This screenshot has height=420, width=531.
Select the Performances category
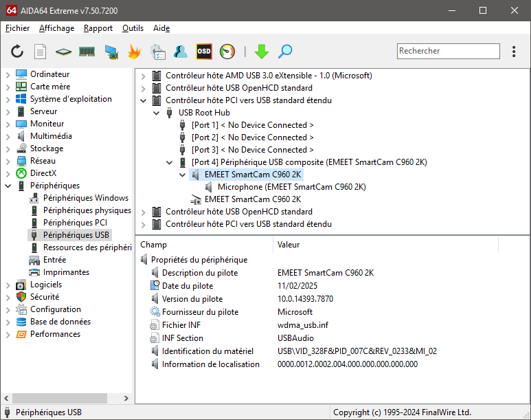coord(55,334)
